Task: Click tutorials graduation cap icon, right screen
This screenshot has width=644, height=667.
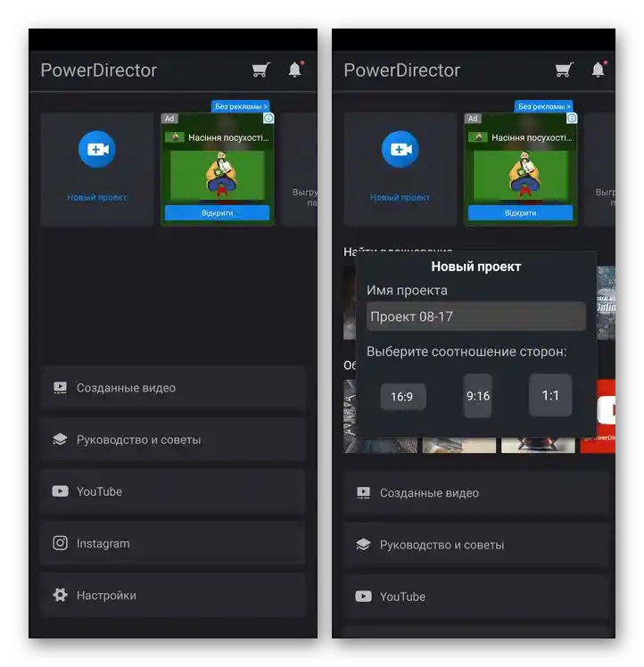Action: (x=363, y=545)
